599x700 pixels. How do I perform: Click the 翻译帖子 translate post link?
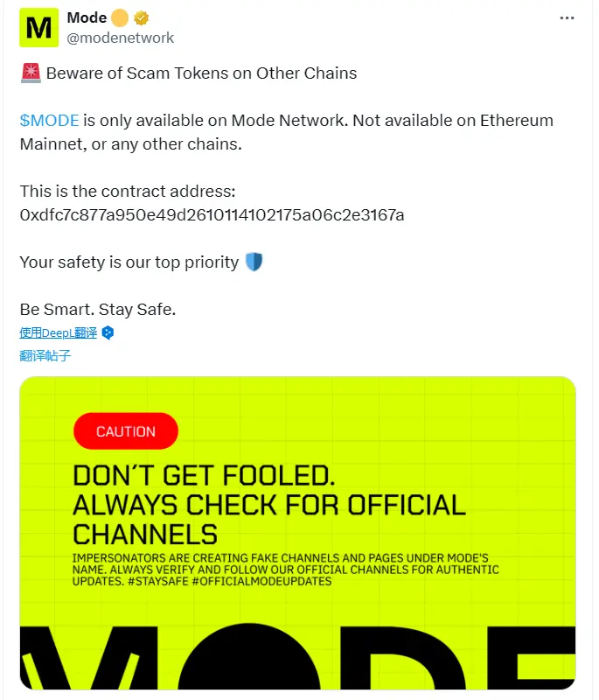click(45, 355)
